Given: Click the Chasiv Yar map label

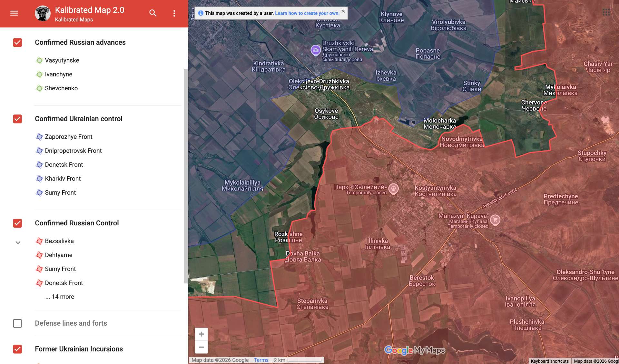Looking at the screenshot, I should [x=598, y=67].
